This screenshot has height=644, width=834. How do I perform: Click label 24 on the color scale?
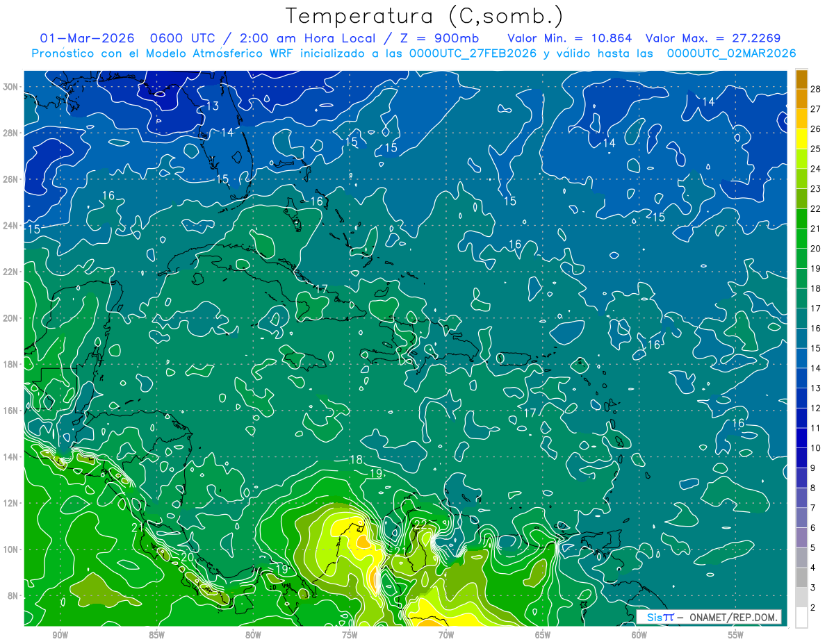[x=816, y=169]
